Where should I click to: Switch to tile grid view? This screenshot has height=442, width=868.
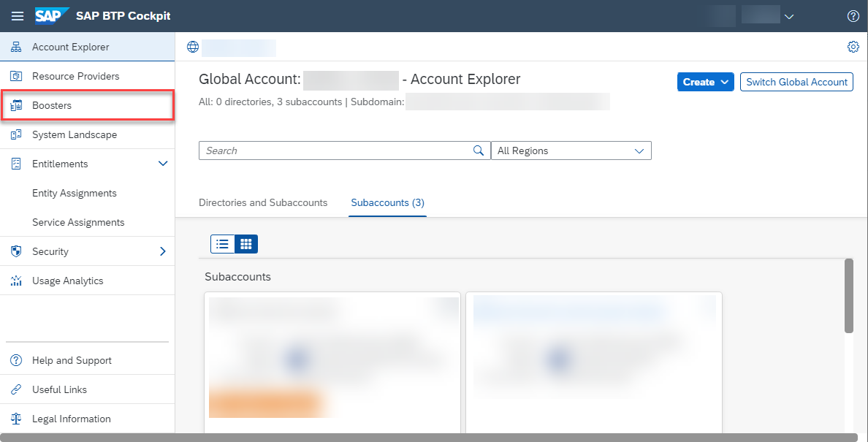coord(246,244)
